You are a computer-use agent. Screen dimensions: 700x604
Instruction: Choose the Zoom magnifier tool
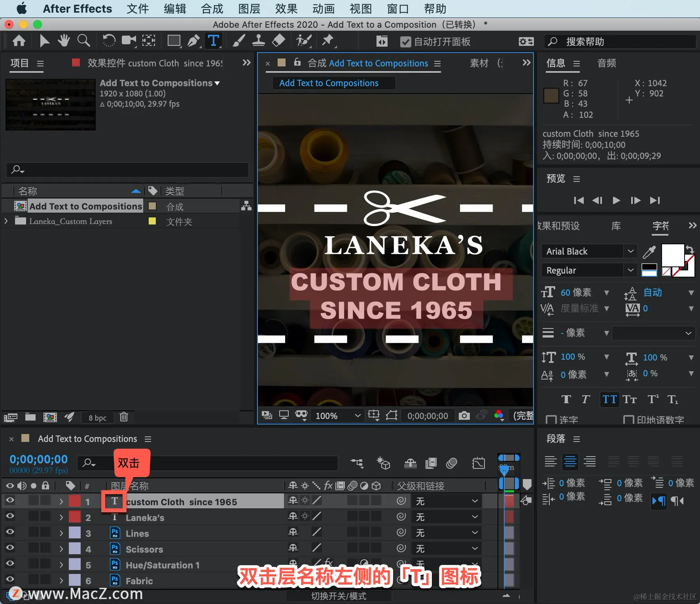[x=83, y=41]
